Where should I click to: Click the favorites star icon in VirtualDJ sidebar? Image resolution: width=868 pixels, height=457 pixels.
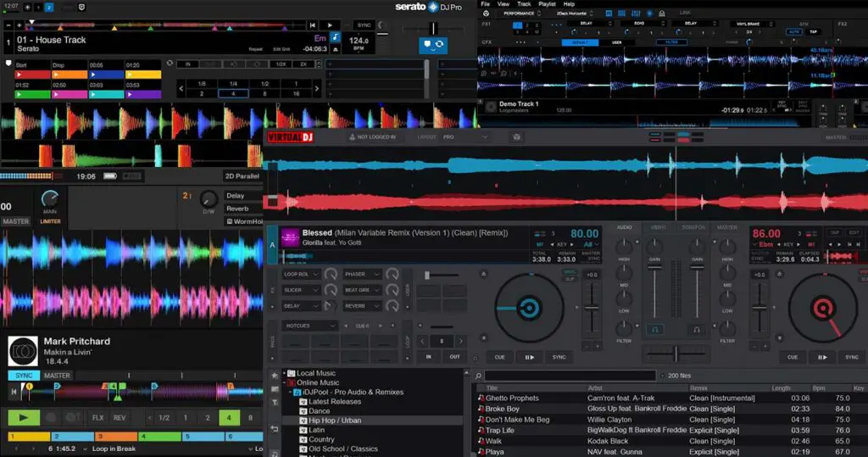click(275, 375)
